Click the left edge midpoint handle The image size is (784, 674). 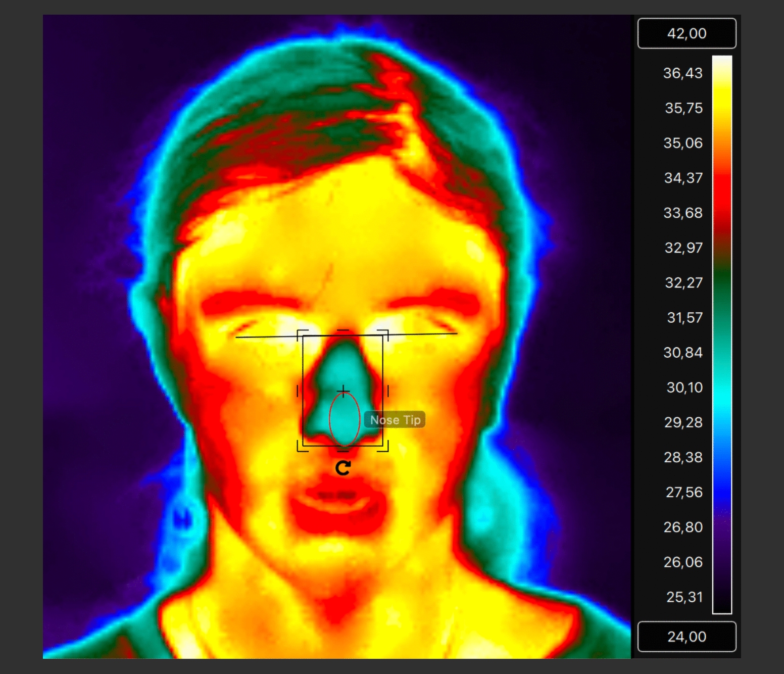tap(298, 391)
